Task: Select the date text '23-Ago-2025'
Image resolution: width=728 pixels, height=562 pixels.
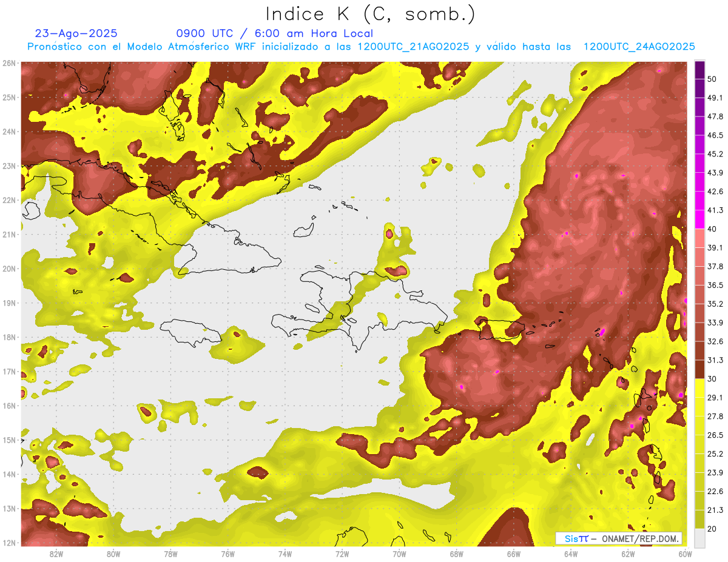Action: 76,33
